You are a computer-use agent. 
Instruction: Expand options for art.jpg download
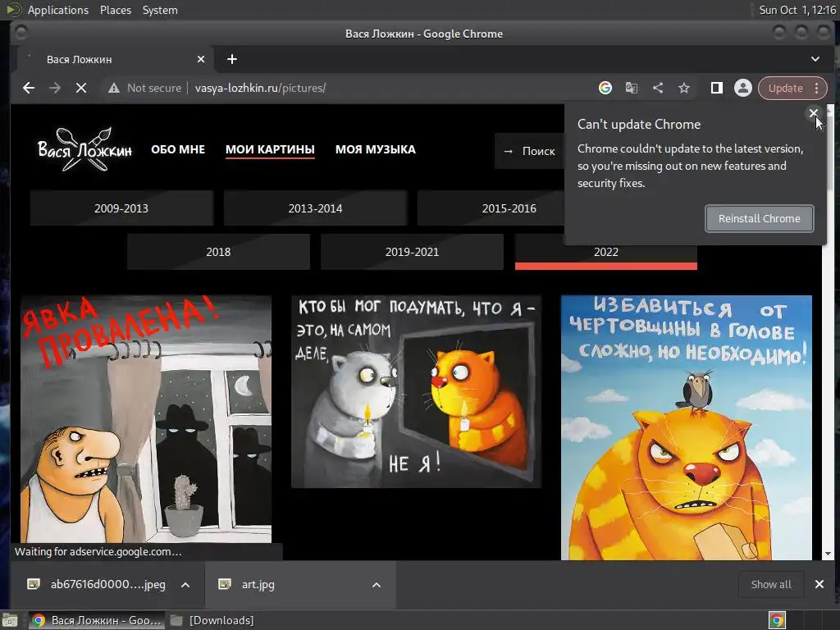(x=377, y=585)
